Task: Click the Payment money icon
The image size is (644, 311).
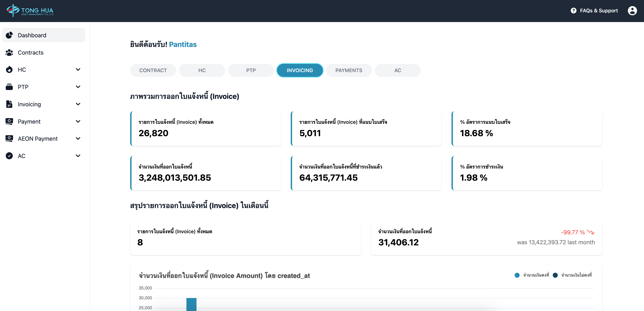Action: [x=9, y=121]
